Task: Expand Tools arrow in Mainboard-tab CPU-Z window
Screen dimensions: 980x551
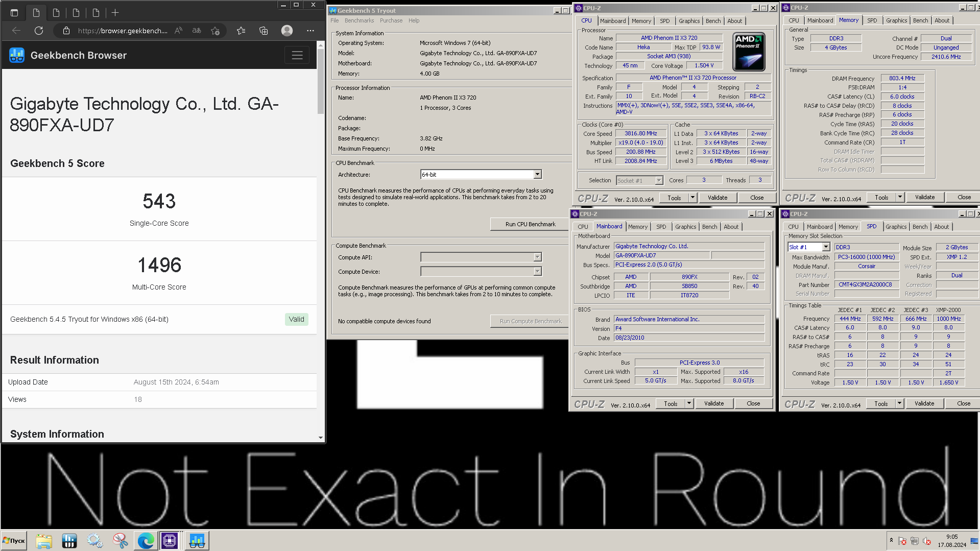Action: click(x=689, y=403)
